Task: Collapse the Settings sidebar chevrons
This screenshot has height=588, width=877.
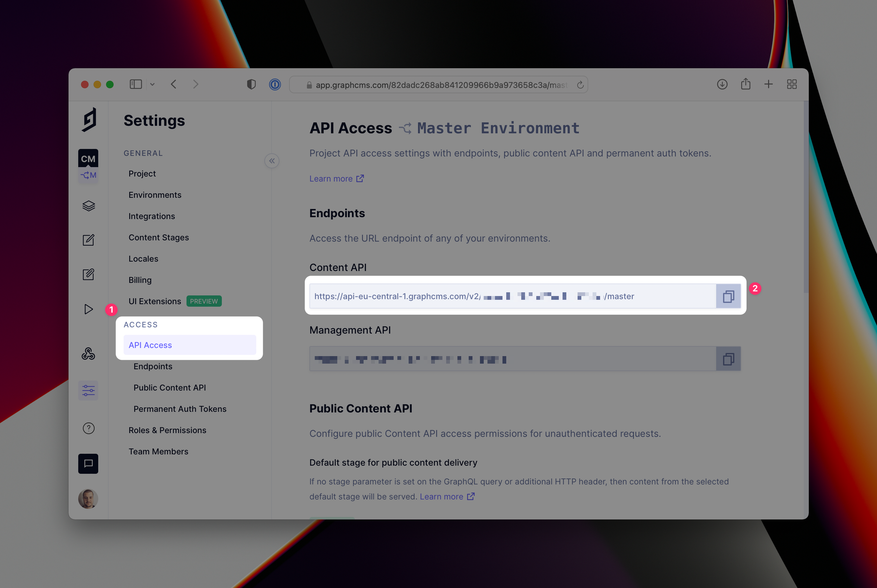Action: pos(272,161)
